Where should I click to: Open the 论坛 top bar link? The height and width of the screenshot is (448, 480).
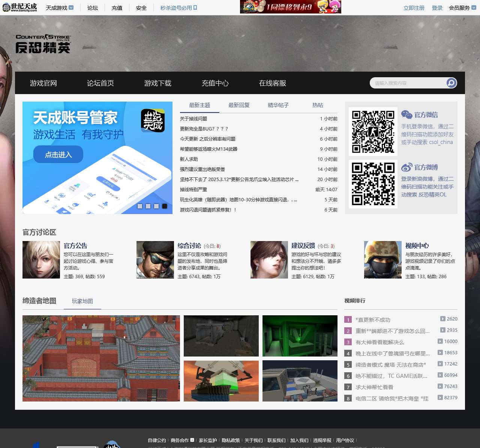93,7
